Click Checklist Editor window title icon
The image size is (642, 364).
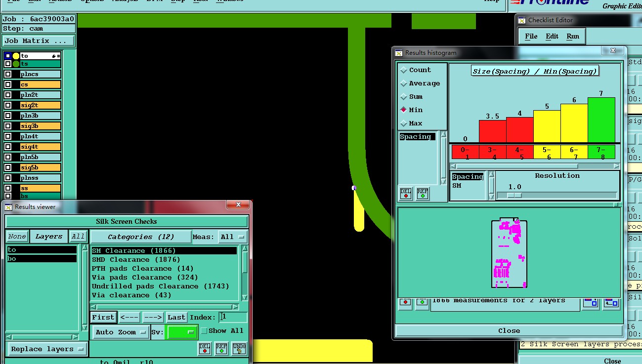[x=522, y=20]
